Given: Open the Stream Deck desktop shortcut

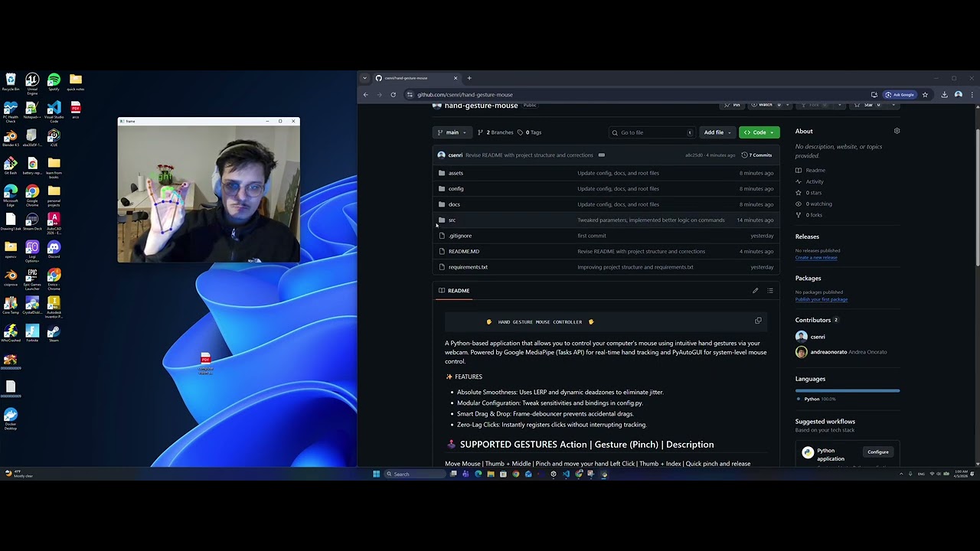Looking at the screenshot, I should [x=32, y=222].
